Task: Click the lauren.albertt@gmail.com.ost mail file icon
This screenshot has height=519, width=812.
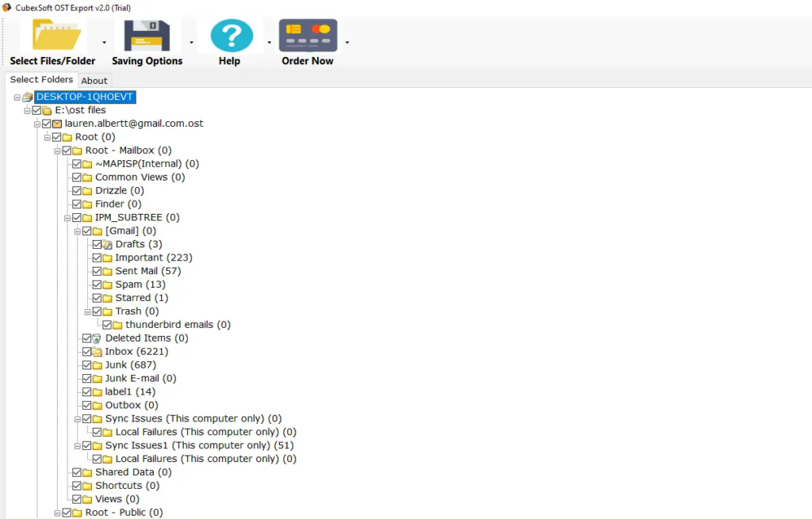Action: click(x=57, y=124)
